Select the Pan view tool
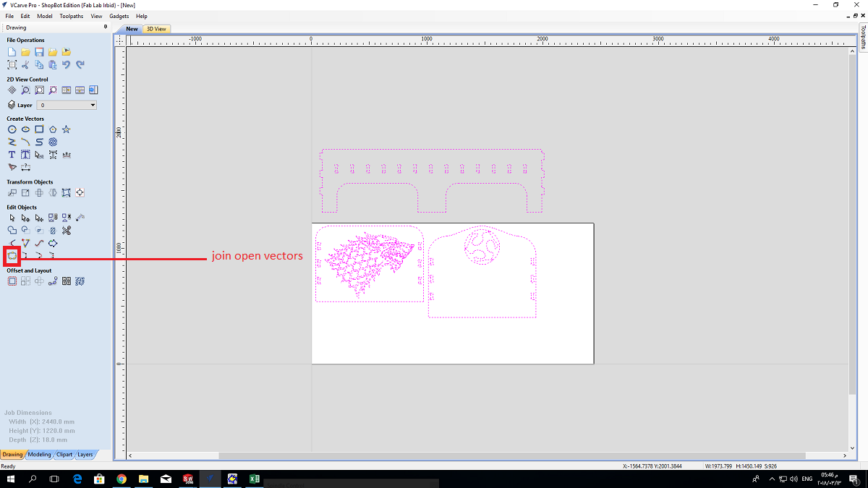868x488 pixels. click(12, 90)
